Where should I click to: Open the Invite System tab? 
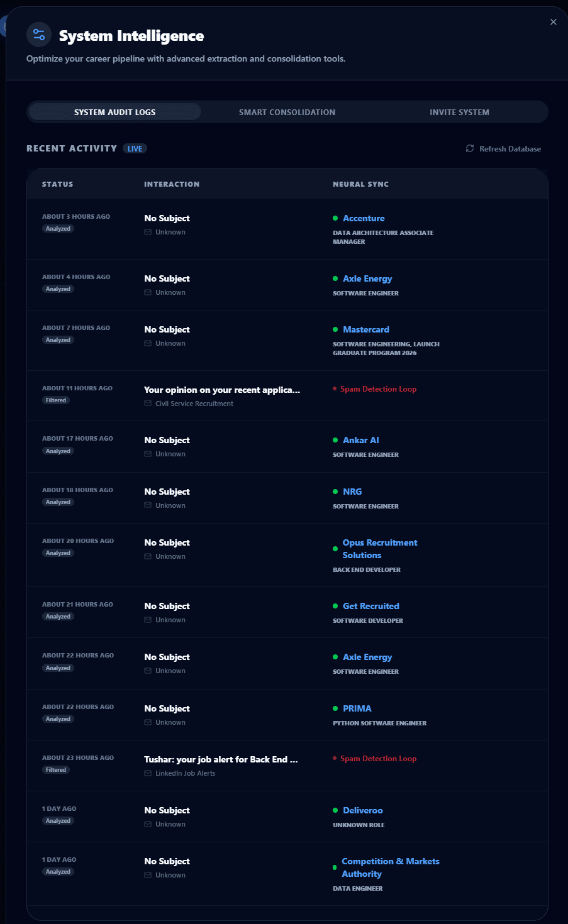[x=459, y=112]
